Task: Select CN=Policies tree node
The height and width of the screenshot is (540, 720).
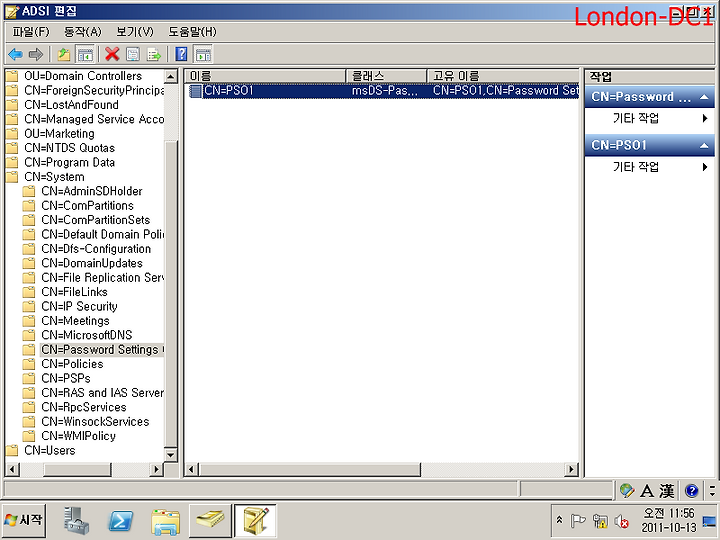Action: point(72,364)
